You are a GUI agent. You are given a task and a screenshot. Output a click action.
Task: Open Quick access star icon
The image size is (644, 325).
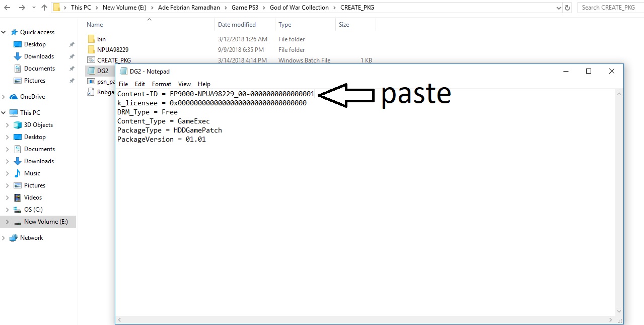(14, 32)
